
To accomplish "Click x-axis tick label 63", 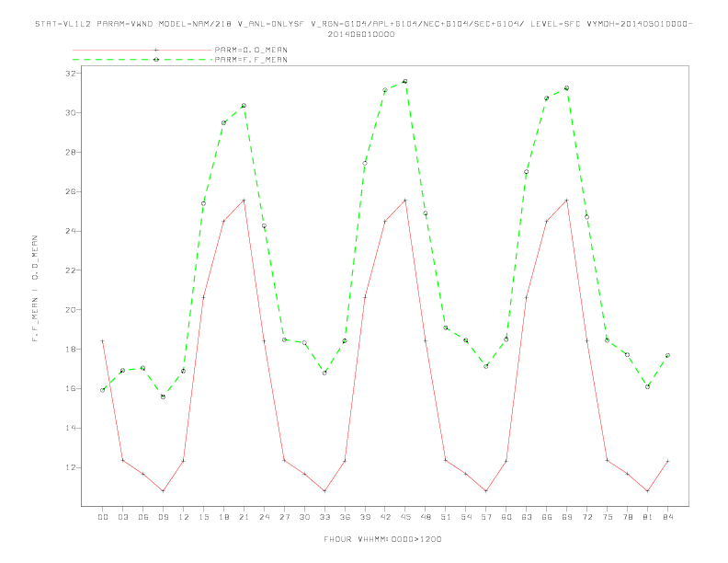I will pyautogui.click(x=526, y=517).
